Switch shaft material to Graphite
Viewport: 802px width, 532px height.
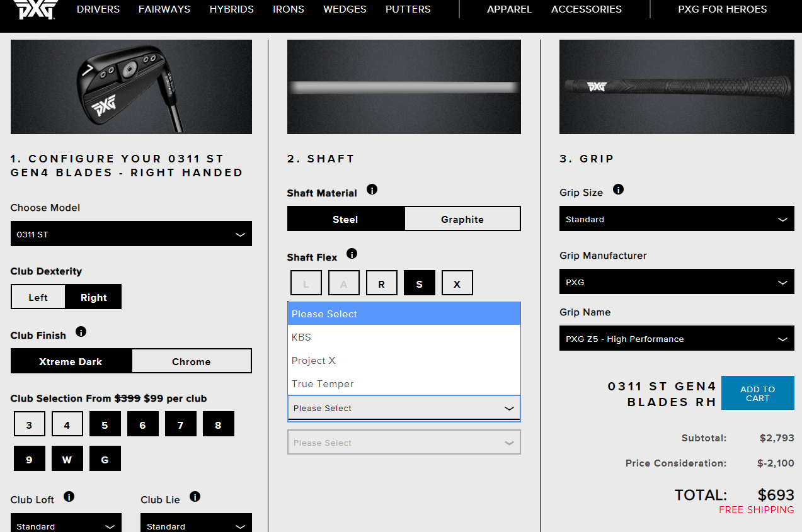(462, 219)
